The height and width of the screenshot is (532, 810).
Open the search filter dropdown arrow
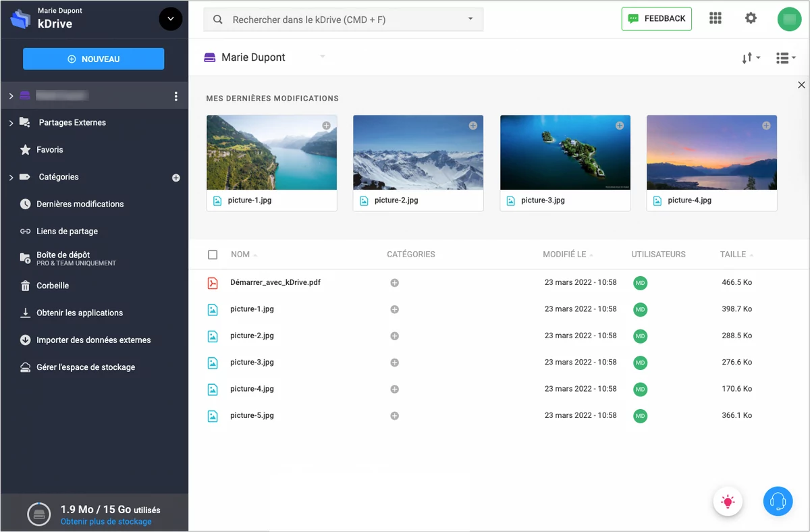point(470,19)
